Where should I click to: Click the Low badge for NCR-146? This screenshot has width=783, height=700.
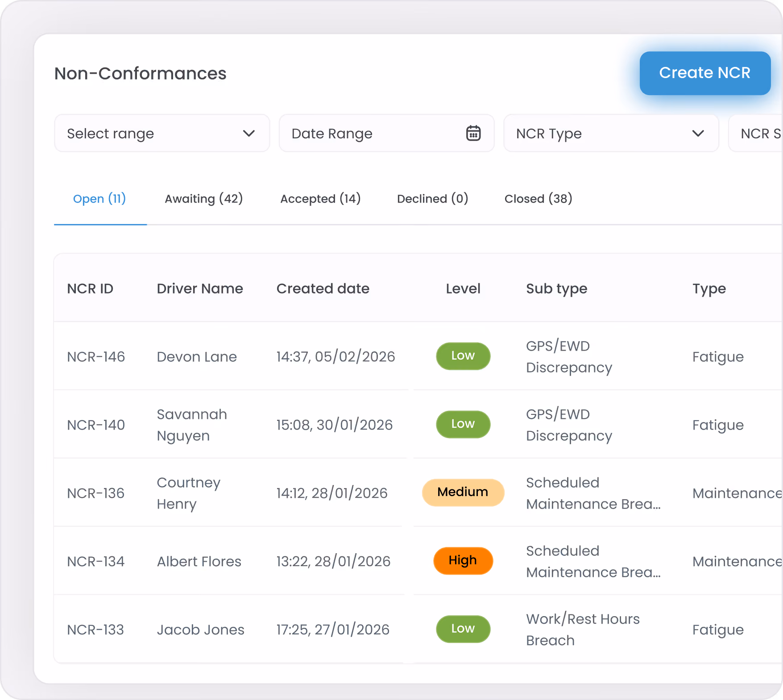coord(463,356)
